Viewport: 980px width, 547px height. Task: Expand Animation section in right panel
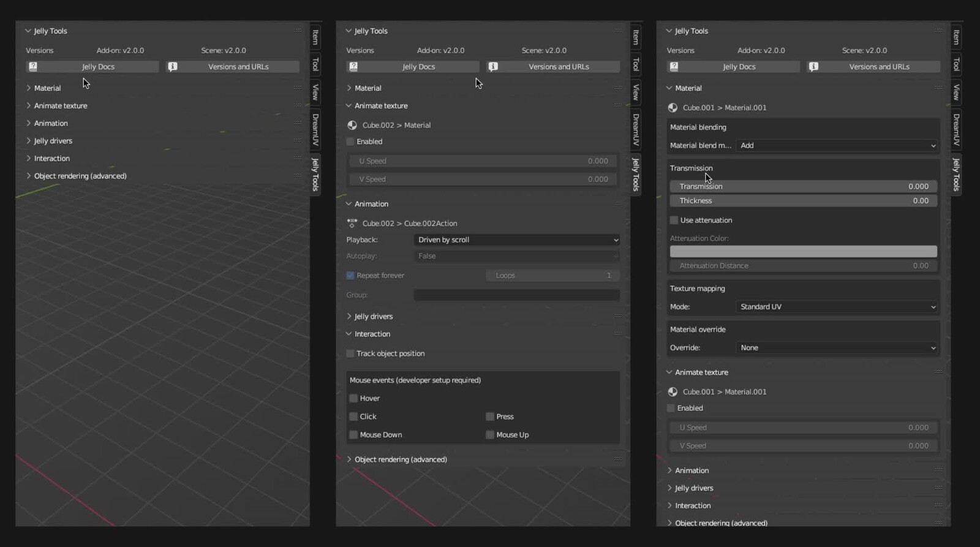click(x=669, y=470)
